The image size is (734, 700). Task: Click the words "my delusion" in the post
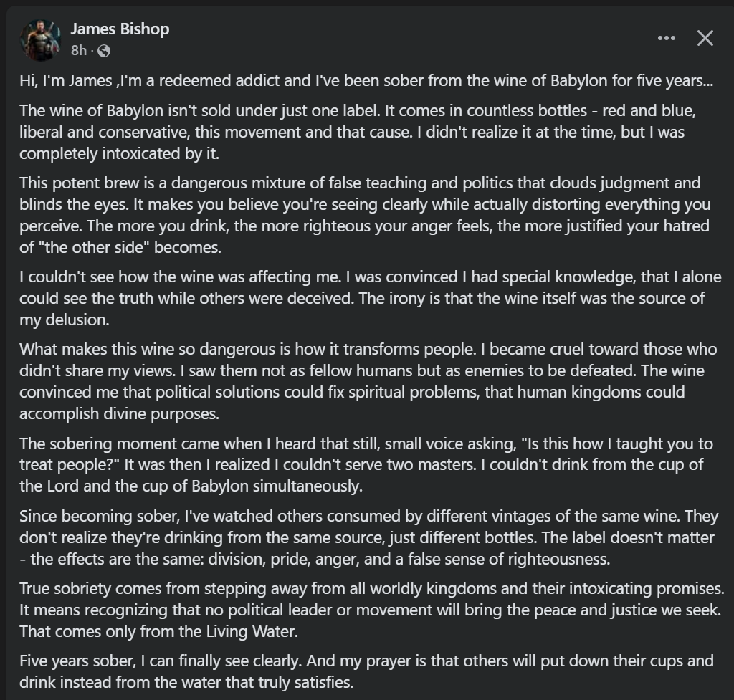(x=65, y=320)
